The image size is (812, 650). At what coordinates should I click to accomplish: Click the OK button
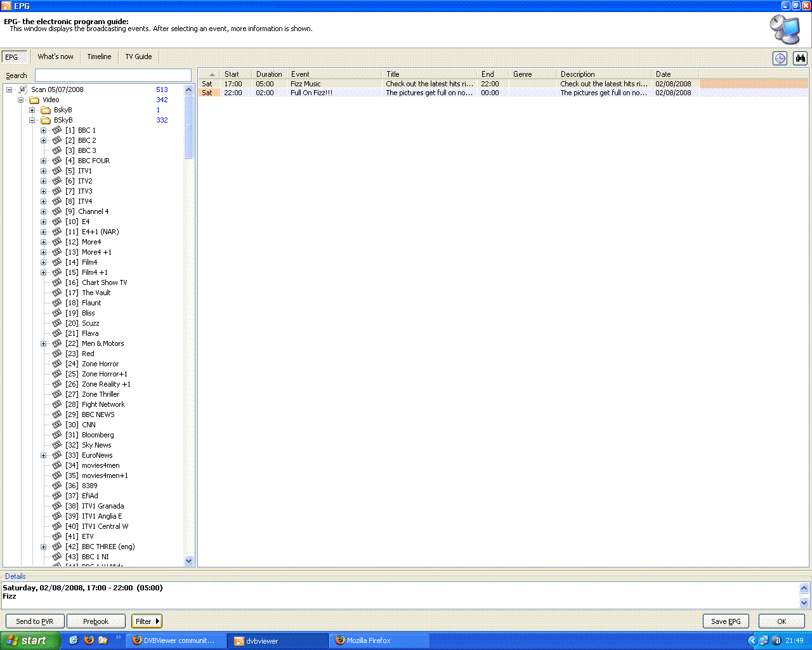tap(782, 621)
